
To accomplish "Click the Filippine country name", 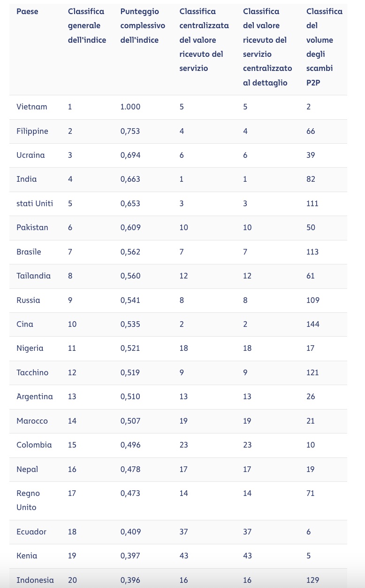I will [32, 131].
